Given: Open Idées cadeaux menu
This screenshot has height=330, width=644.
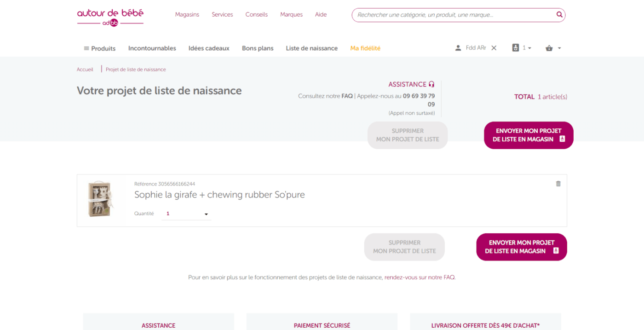Looking at the screenshot, I should tap(209, 48).
